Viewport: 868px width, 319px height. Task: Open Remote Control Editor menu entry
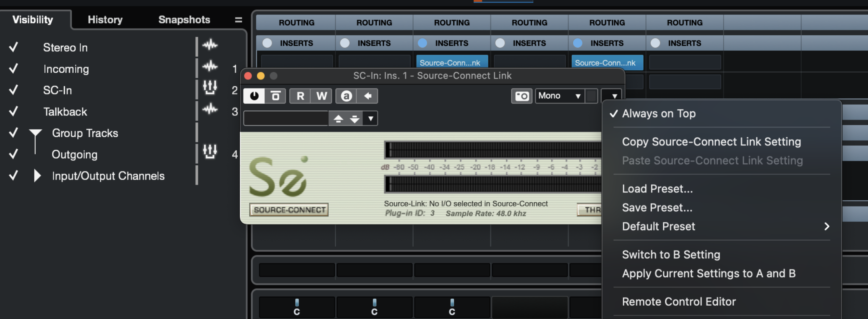coord(679,302)
